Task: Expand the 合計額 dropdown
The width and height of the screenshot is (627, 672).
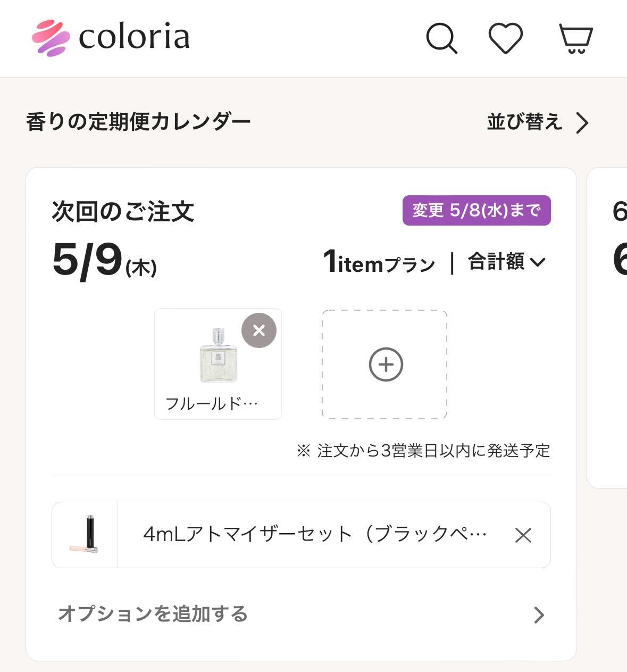Action: 506,262
